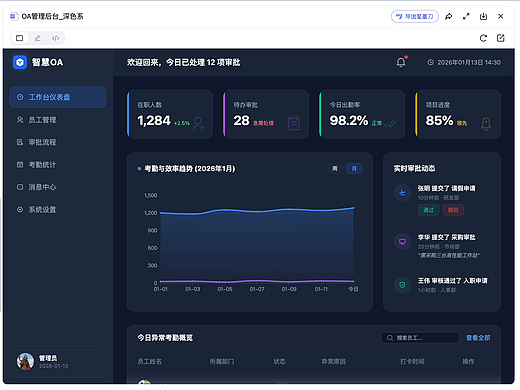
Task: Reject 张明's leave request with 驳回
Action: coord(453,210)
